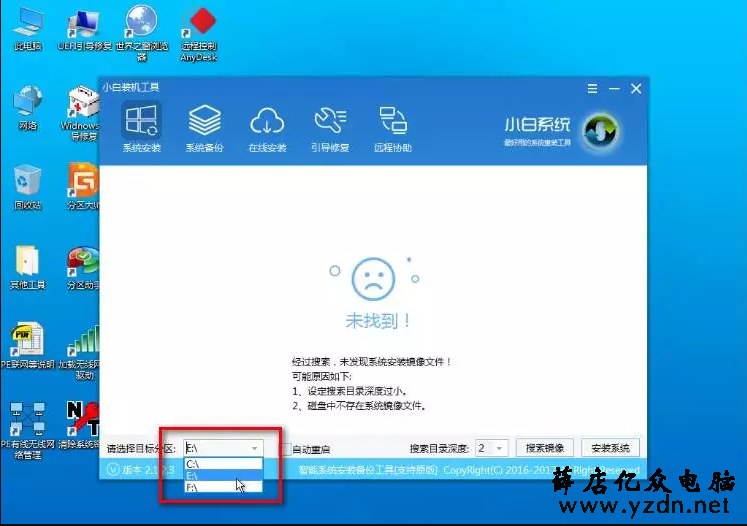Click the 小白系统 round logo
The width and height of the screenshot is (747, 526).
pyautogui.click(x=601, y=131)
